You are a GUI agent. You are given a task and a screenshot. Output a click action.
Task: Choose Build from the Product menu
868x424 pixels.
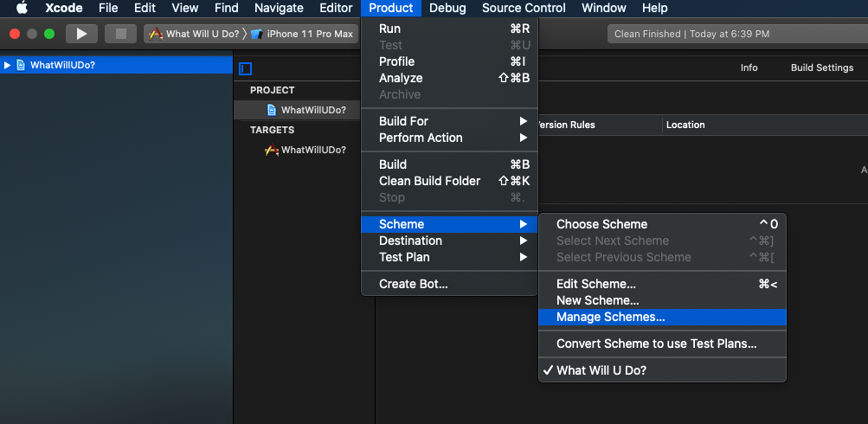click(x=449, y=164)
